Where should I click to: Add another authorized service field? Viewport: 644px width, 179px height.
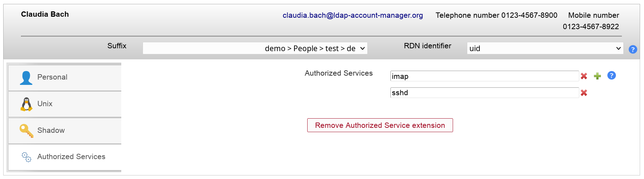pos(597,76)
